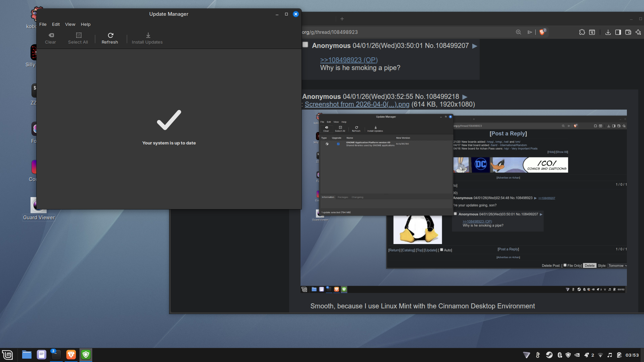Screen dimensions: 644x362
Task: Open the View menu
Action: (70, 24)
